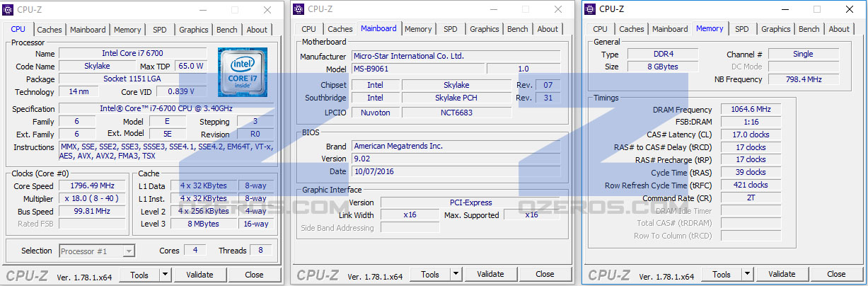This screenshot has width=868, height=286.
Task: Click the Tools button in the right window
Action: click(722, 274)
